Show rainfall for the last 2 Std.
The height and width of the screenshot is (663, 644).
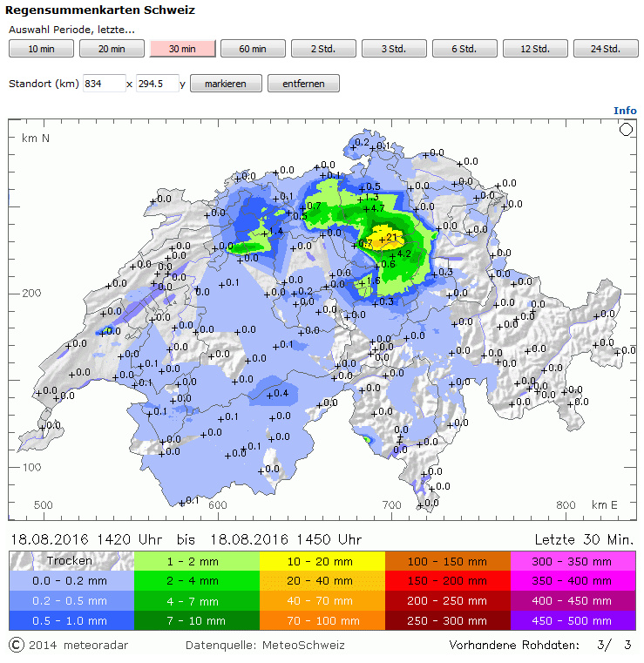coord(323,49)
